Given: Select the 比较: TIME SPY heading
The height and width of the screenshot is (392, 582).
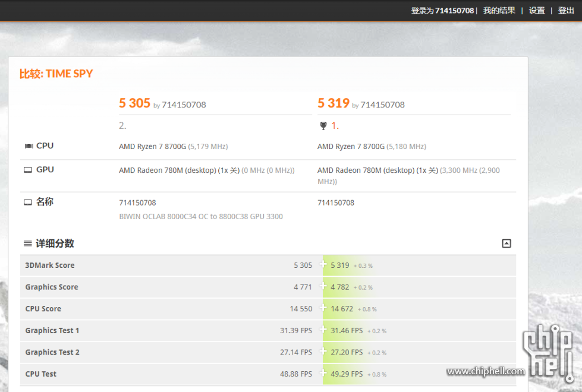Looking at the screenshot, I should point(56,74).
